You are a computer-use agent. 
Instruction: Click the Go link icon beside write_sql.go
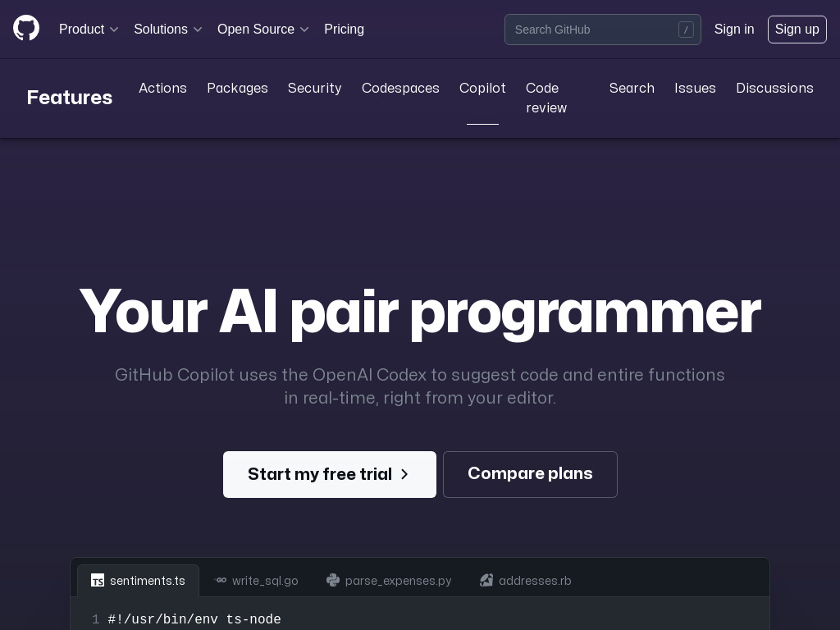pos(221,580)
